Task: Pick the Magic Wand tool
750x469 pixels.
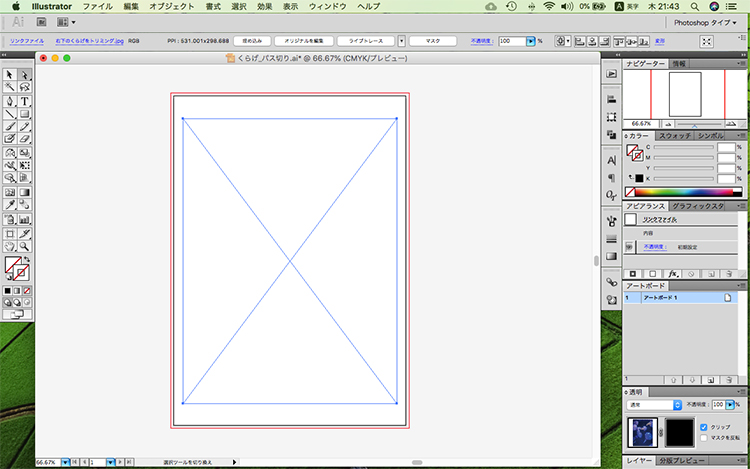Action: click(9, 88)
